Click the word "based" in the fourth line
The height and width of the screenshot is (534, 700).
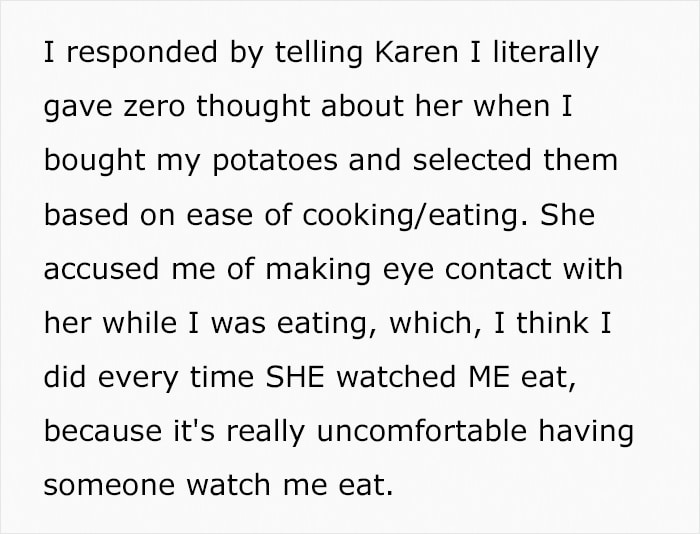[x=85, y=215]
